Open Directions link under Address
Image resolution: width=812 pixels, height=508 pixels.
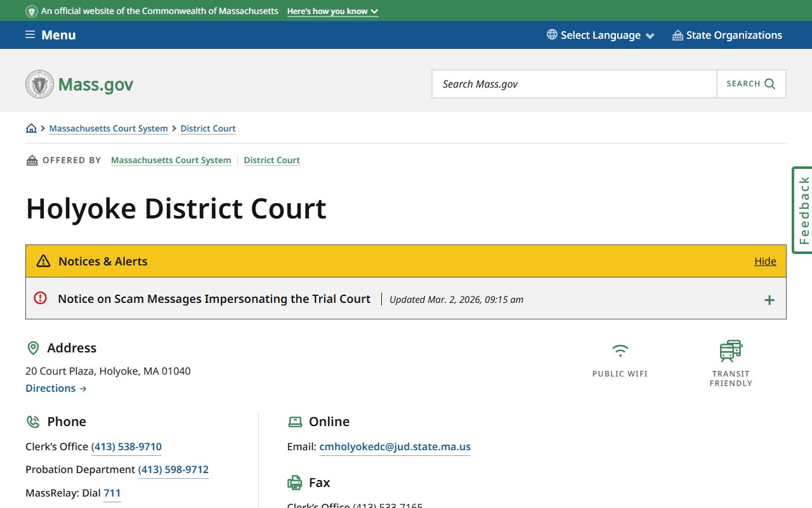pyautogui.click(x=56, y=388)
